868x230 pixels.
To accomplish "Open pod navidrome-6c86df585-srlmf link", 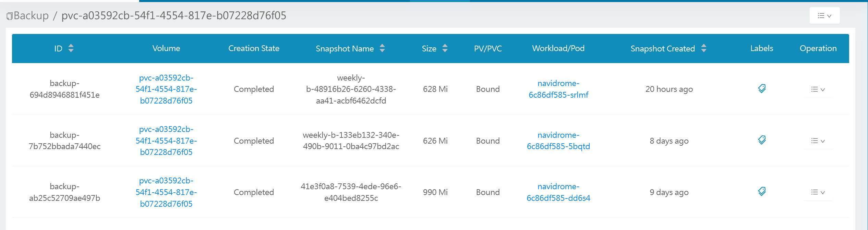I will point(558,89).
